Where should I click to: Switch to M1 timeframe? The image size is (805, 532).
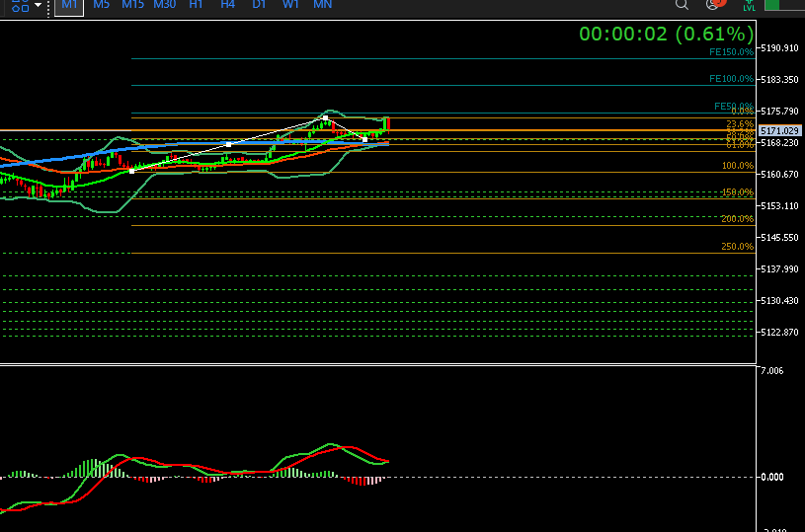68,5
